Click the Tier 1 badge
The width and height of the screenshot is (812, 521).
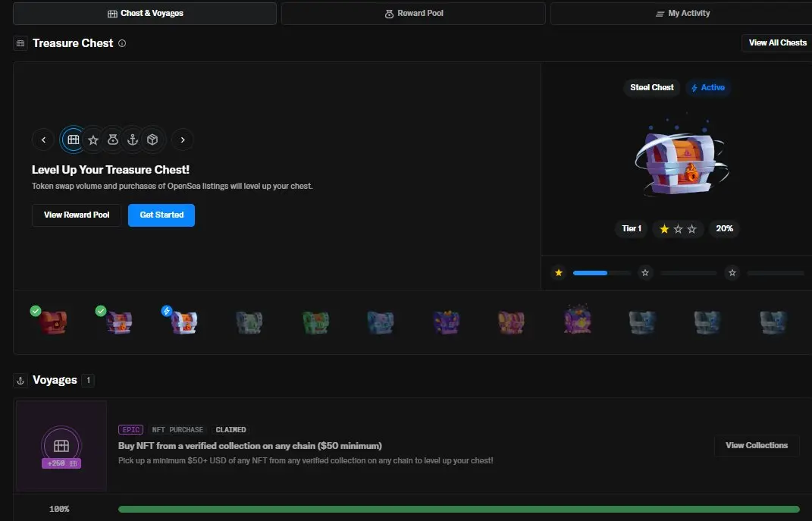click(x=632, y=228)
